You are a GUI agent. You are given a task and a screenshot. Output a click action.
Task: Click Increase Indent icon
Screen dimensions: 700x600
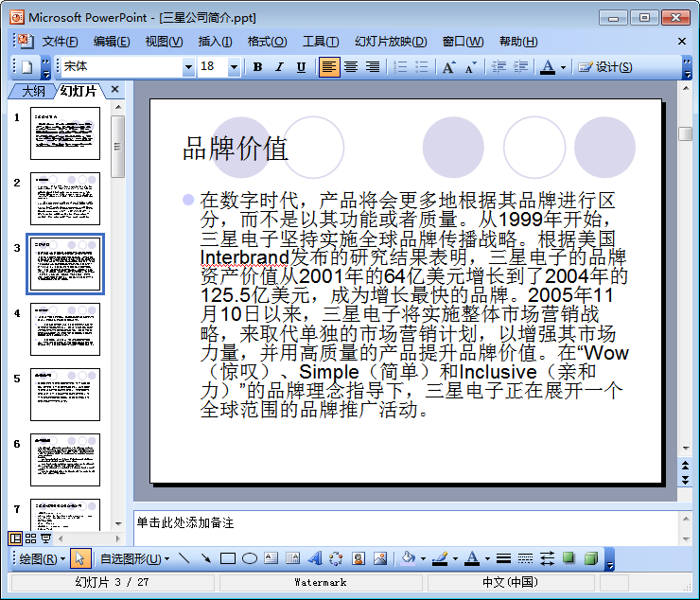coord(520,67)
